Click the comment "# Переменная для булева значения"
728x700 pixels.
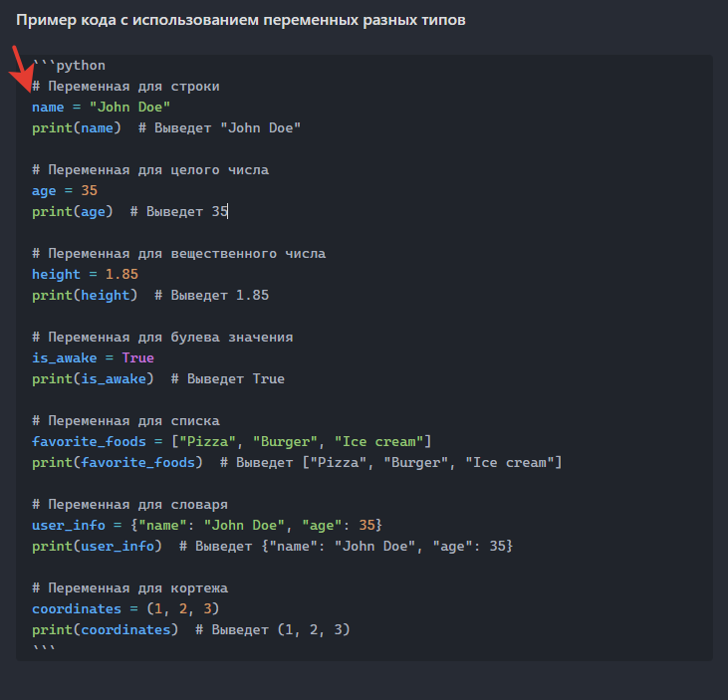click(x=162, y=337)
